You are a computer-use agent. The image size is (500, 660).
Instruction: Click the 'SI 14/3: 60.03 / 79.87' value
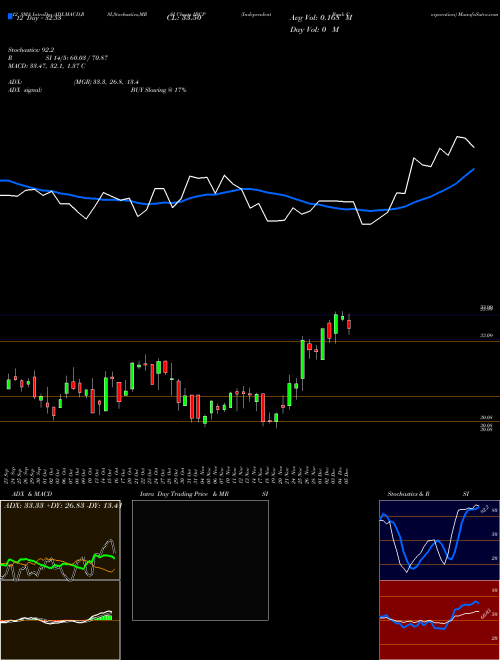click(x=77, y=58)
